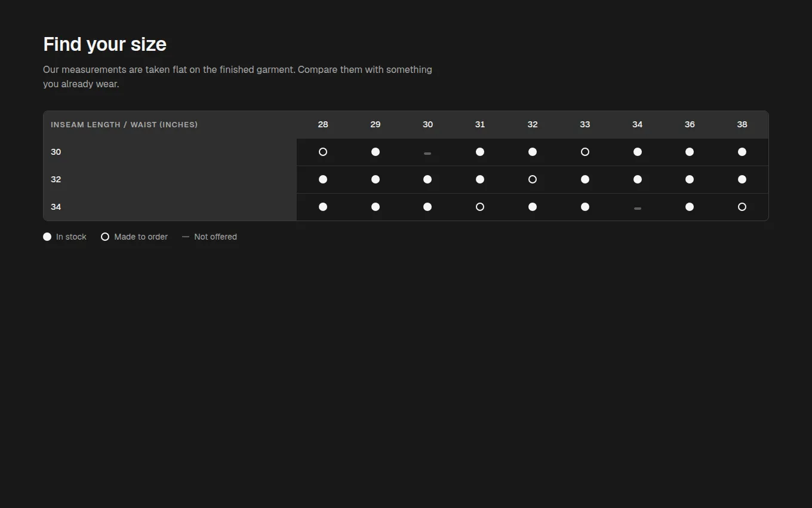Select the in-stock dot for waist 36, inseam 32

tap(690, 179)
